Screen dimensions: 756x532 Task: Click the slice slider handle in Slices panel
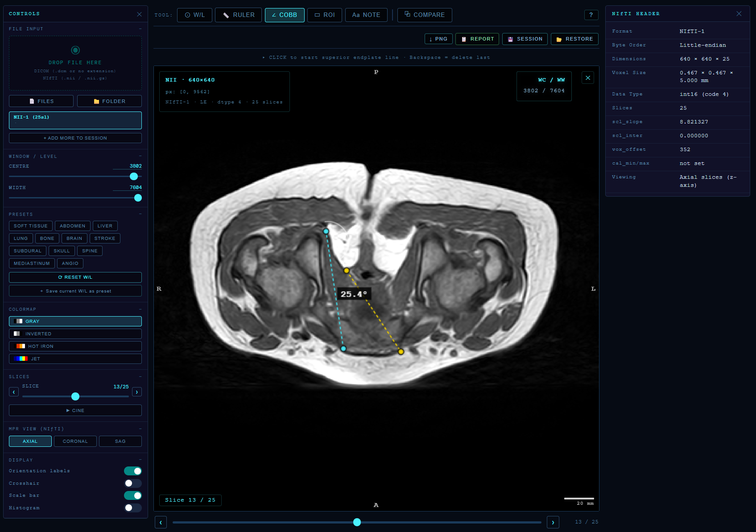75,396
